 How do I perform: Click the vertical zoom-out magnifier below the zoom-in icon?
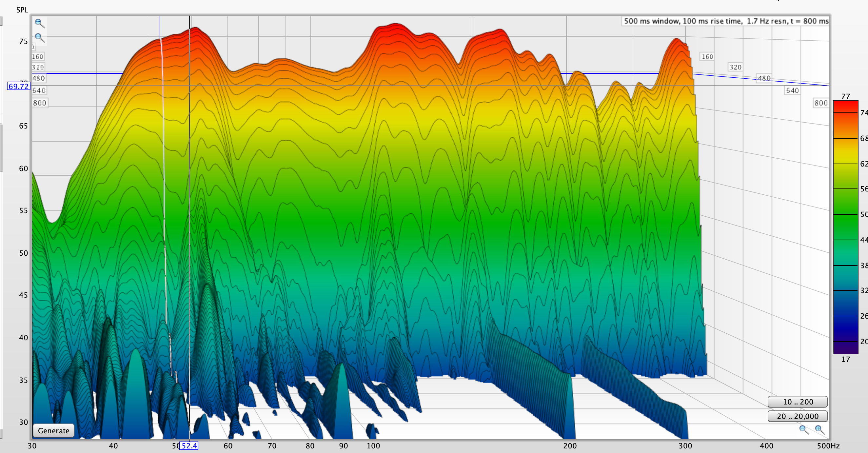coord(39,37)
